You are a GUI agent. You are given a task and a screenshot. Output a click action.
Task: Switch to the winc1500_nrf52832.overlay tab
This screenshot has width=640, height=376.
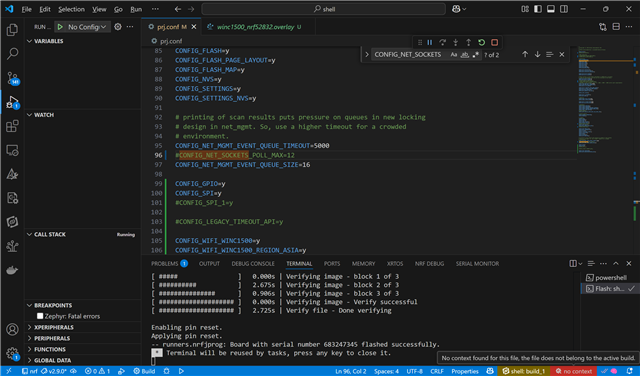pos(255,27)
